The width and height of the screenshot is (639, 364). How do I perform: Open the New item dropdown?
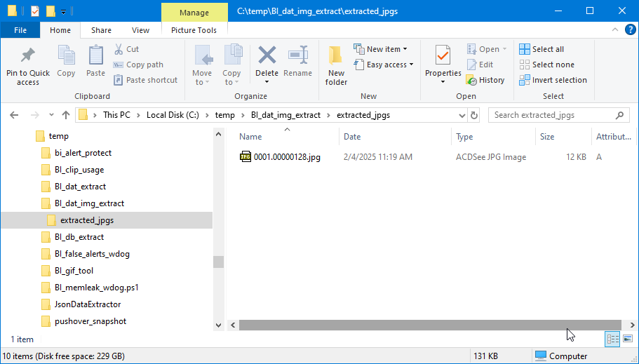(405, 49)
